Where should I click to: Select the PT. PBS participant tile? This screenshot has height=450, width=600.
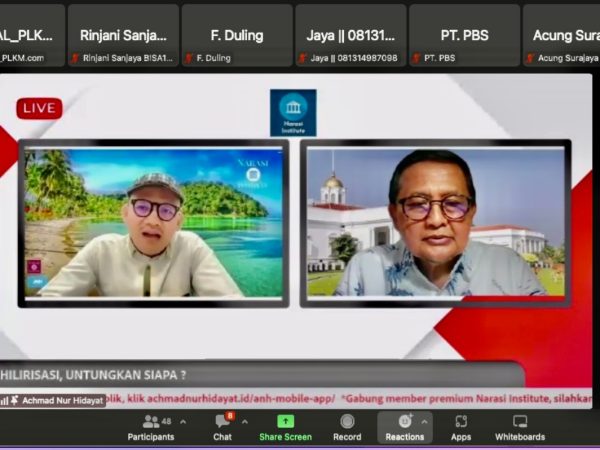[464, 35]
